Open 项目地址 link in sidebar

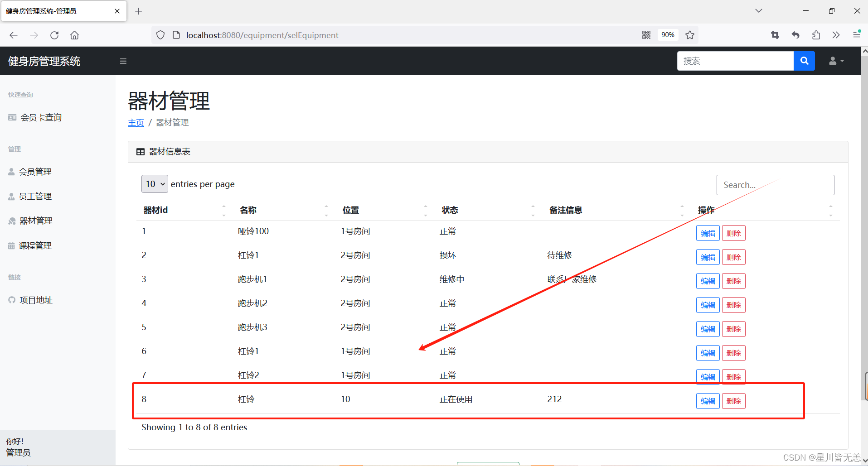(30, 300)
